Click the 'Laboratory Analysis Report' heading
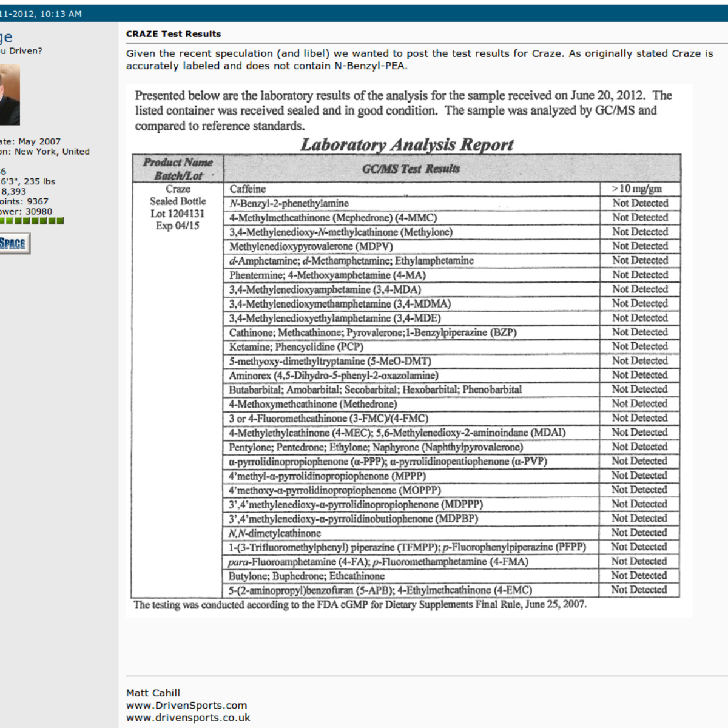This screenshot has width=728, height=728. (x=406, y=144)
